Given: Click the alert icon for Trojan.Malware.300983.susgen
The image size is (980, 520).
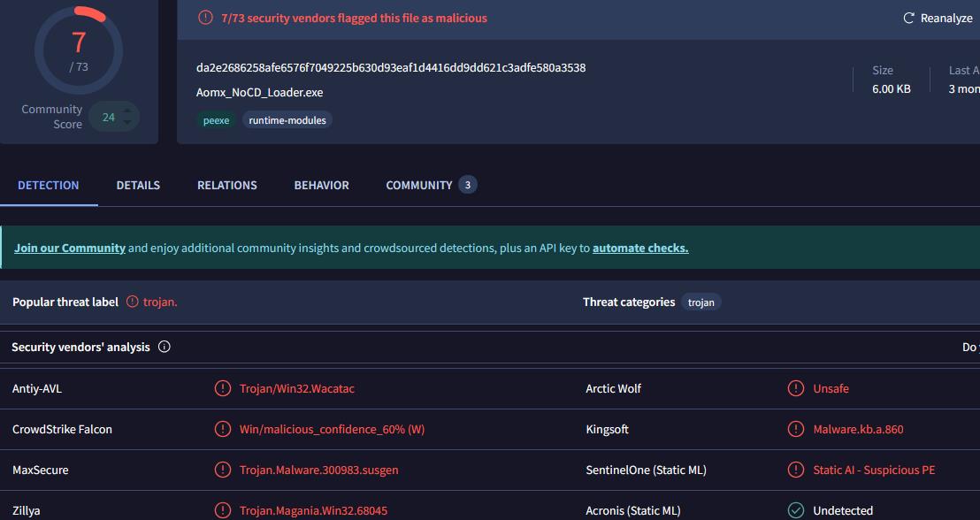Looking at the screenshot, I should tap(223, 470).
